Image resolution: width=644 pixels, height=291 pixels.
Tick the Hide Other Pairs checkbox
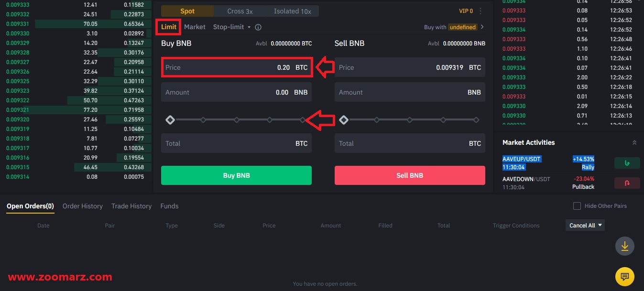click(577, 206)
